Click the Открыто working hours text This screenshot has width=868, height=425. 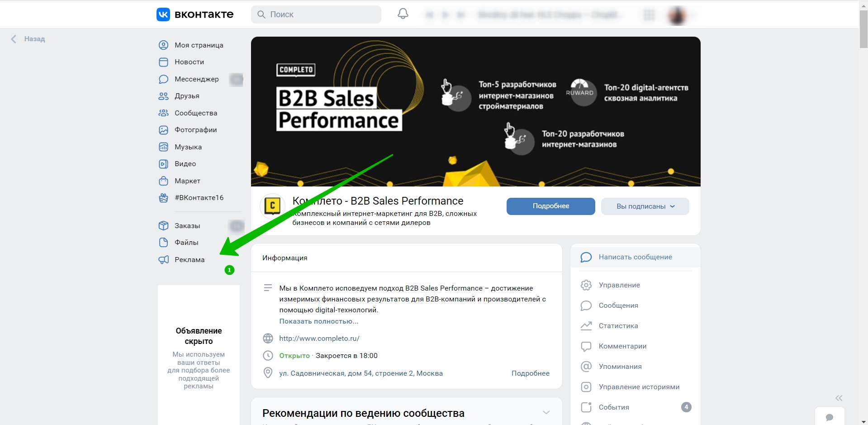294,356
